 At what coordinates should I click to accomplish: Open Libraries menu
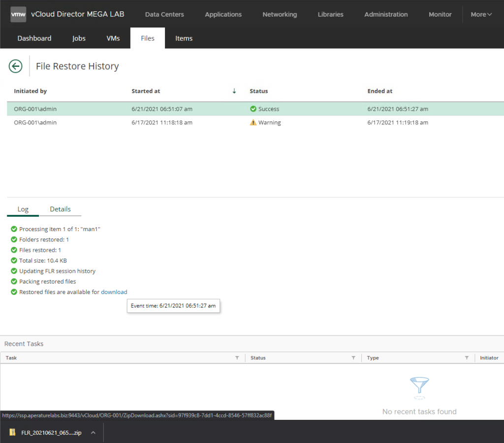330,14
